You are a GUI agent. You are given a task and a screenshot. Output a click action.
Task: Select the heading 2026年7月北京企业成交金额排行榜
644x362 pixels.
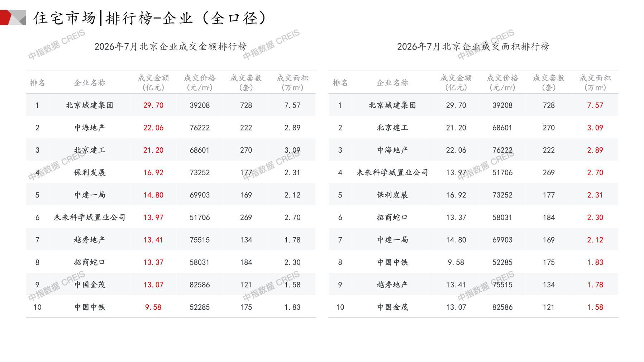171,47
